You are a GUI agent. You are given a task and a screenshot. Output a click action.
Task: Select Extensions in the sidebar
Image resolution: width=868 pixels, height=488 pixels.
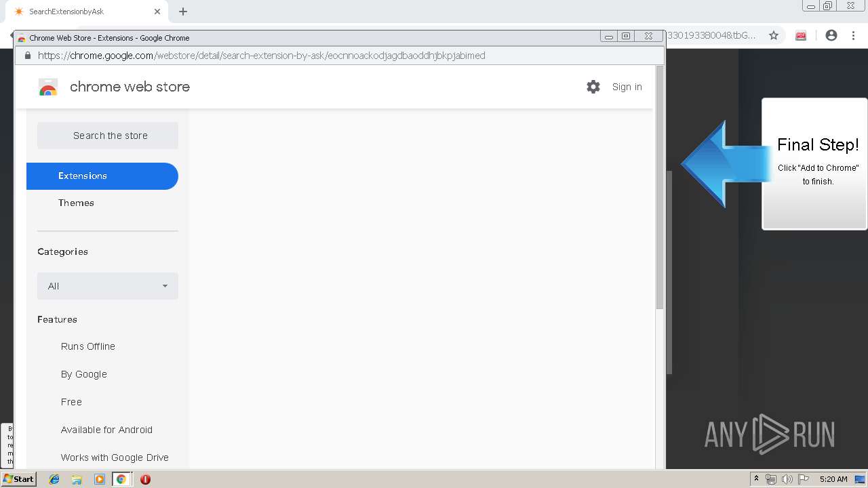[x=102, y=176]
